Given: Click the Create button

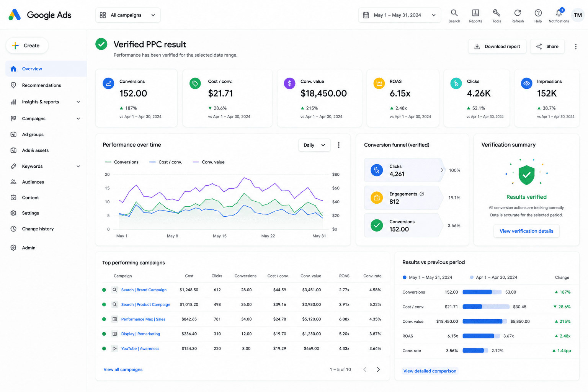Looking at the screenshot, I should coord(27,46).
